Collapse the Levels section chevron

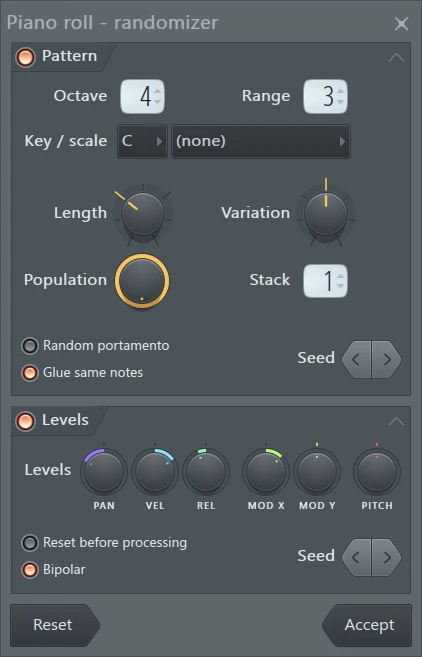click(x=396, y=421)
